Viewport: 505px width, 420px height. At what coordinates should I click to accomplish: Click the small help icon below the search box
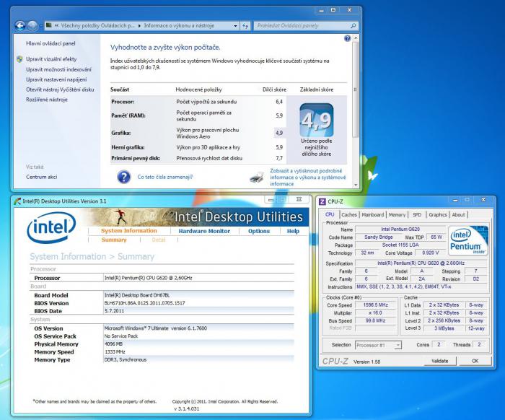(348, 38)
